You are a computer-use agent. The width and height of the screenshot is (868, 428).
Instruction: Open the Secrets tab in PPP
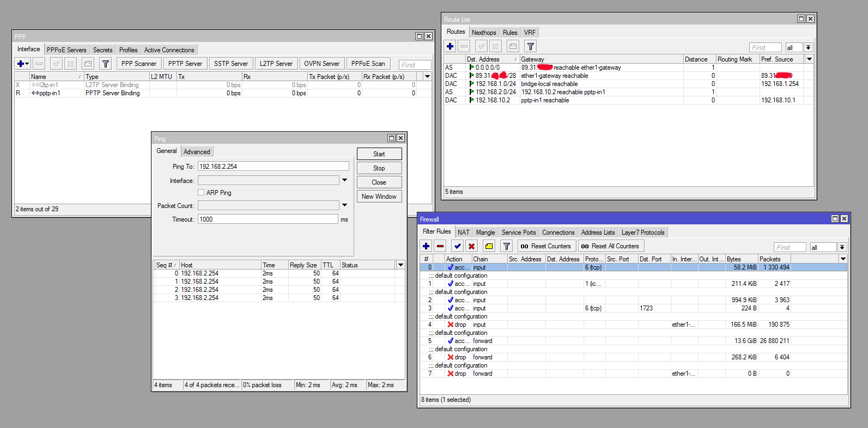coord(102,50)
